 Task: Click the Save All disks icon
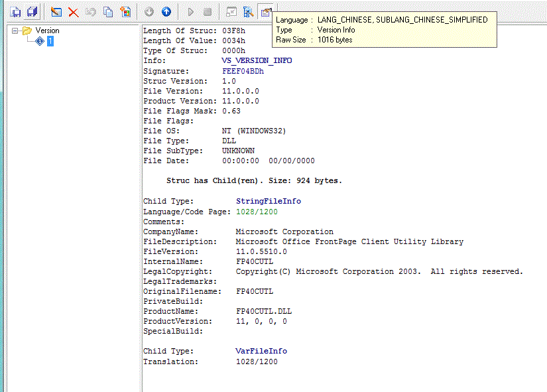click(x=32, y=12)
